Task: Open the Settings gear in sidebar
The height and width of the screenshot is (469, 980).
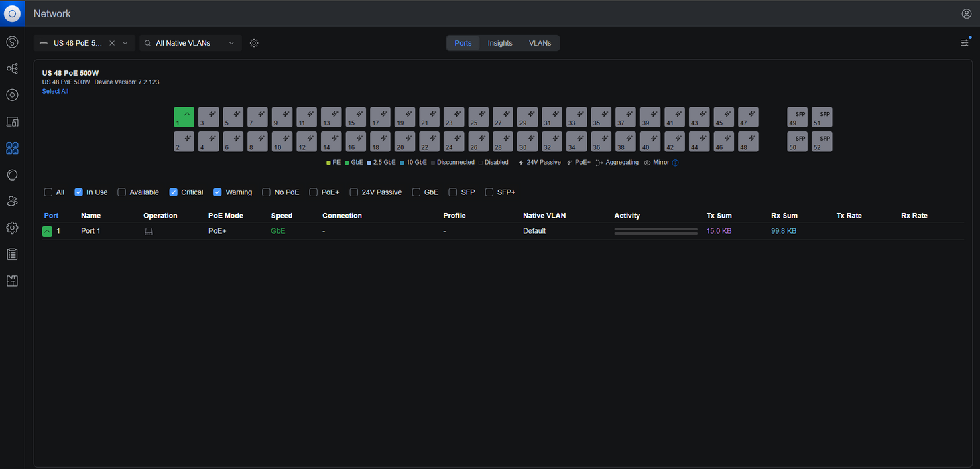Action: tap(12, 228)
